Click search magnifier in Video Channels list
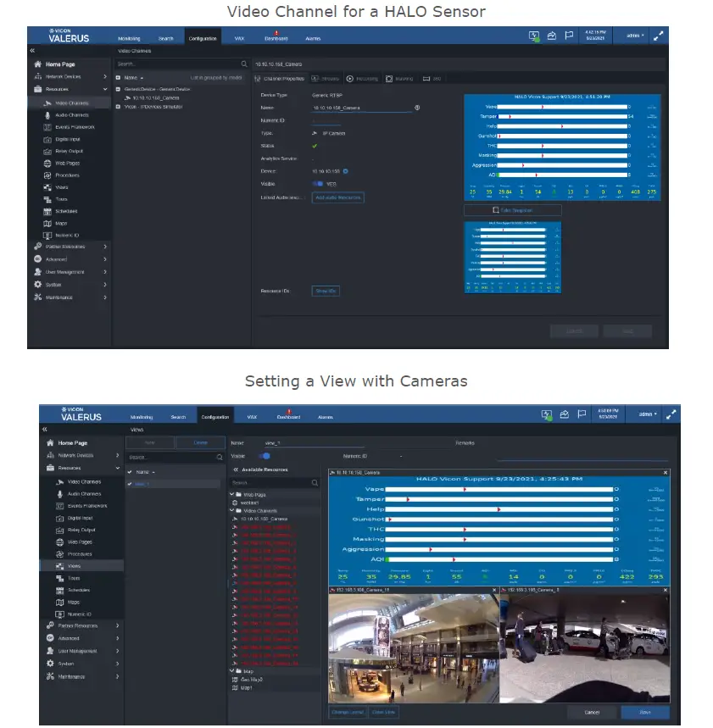 tap(244, 64)
